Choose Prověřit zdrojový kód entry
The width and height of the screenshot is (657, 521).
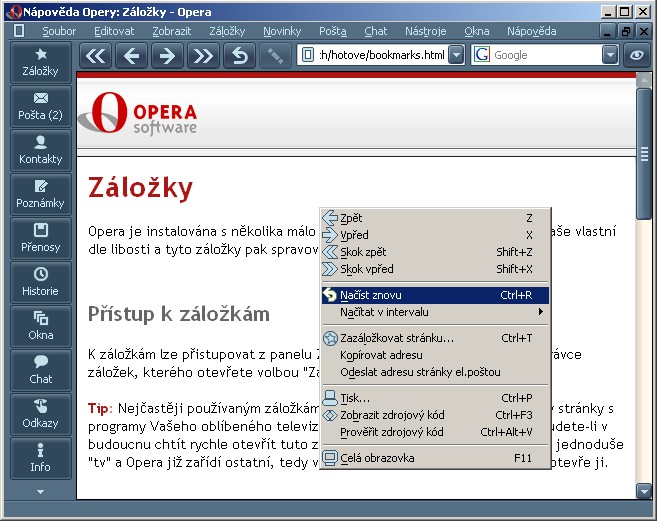click(x=435, y=432)
